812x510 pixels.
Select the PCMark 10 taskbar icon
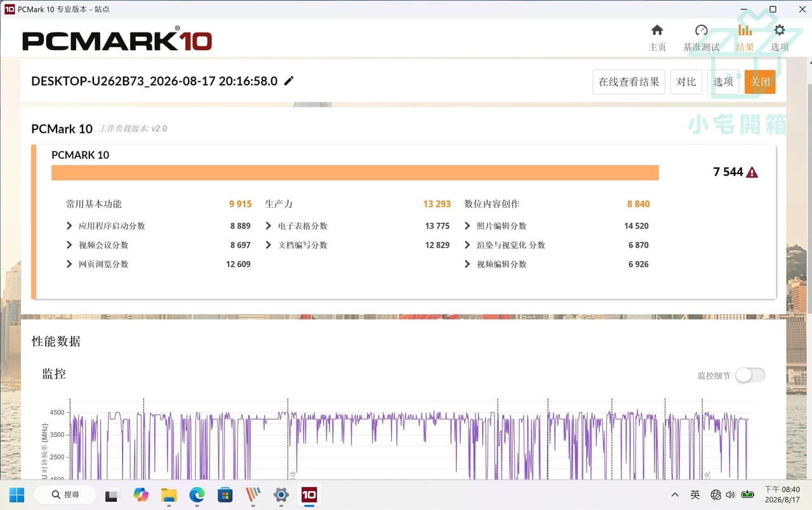[309, 495]
